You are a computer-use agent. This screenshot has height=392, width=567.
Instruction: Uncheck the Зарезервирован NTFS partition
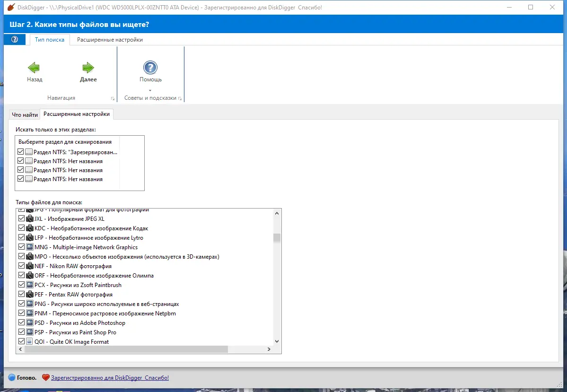coord(21,152)
